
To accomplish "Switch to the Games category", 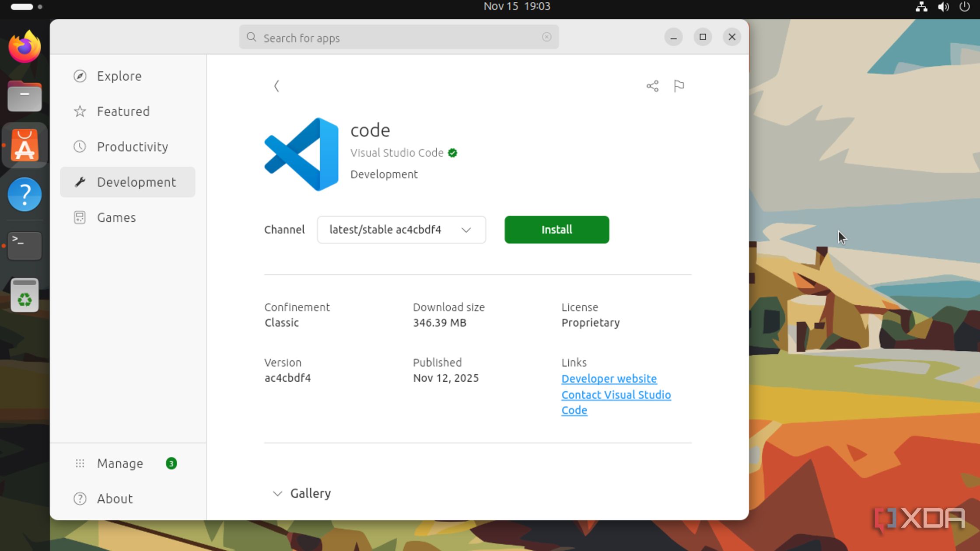I will (116, 217).
